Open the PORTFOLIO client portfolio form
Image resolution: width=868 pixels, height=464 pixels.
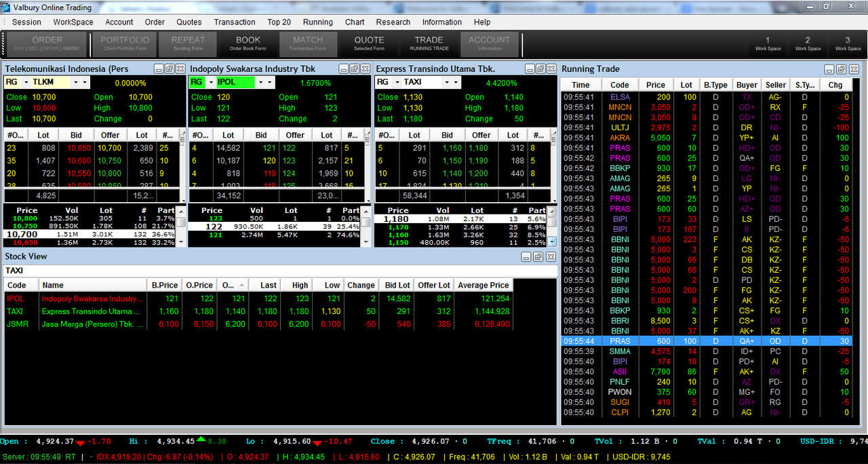point(125,43)
